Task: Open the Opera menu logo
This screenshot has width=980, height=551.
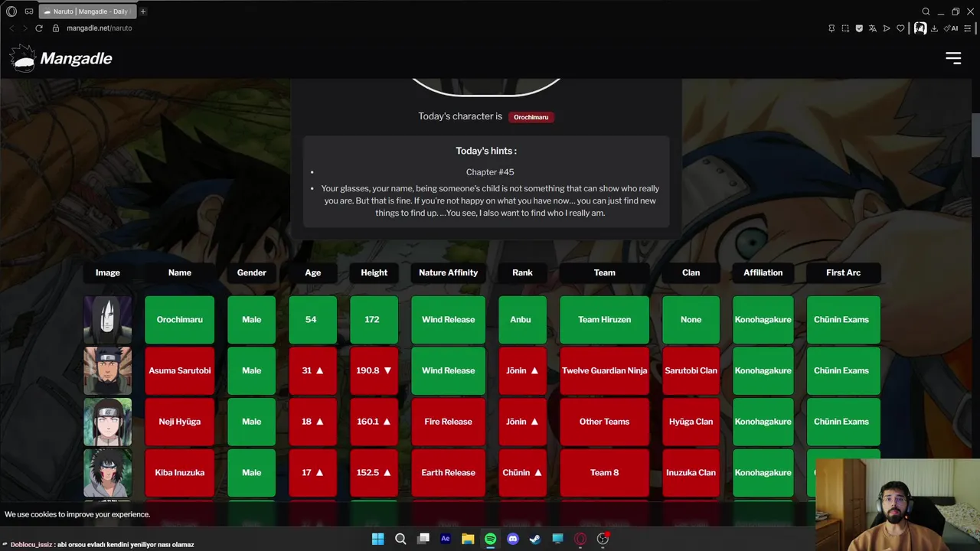Action: click(x=11, y=11)
